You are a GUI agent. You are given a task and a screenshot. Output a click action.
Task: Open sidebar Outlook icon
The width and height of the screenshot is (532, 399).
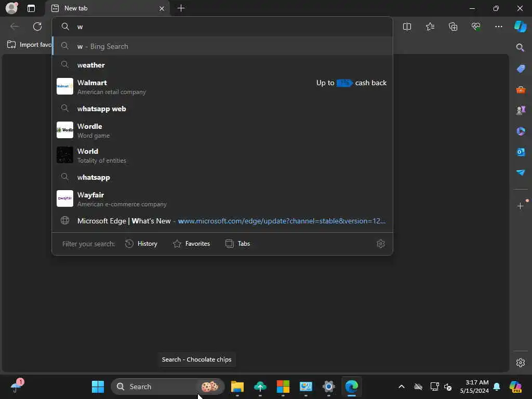click(521, 152)
